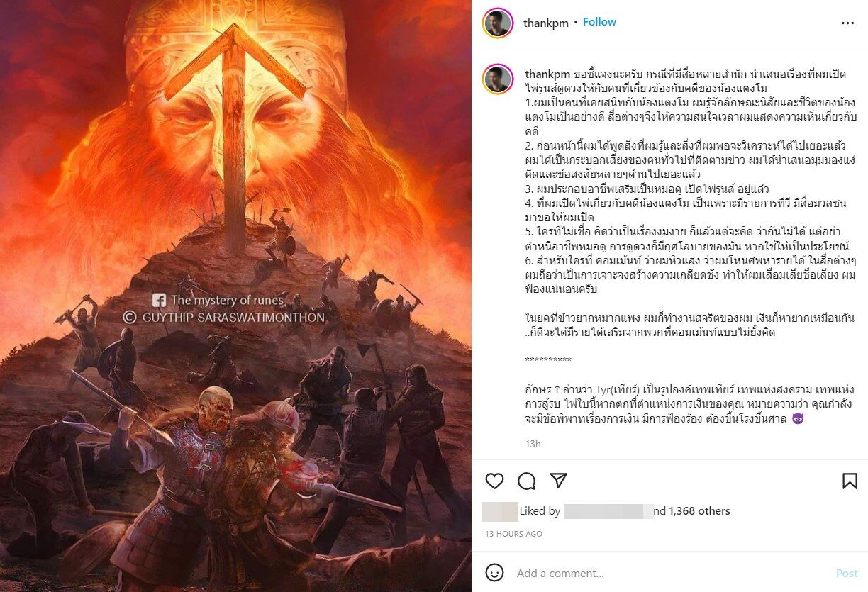Follow the thankpm account
Viewport: 868px width, 592px height.
(x=599, y=22)
